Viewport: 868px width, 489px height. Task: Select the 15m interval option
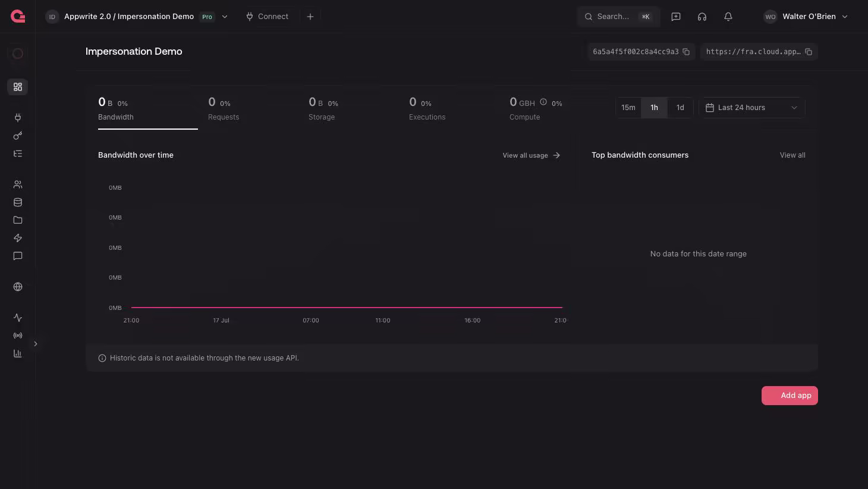click(628, 108)
